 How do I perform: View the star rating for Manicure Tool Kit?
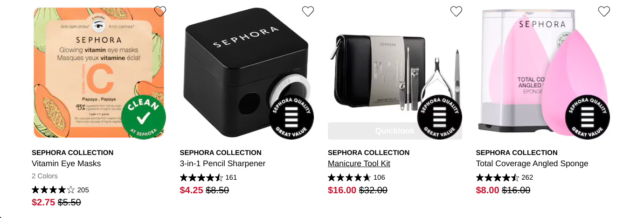pyautogui.click(x=349, y=177)
